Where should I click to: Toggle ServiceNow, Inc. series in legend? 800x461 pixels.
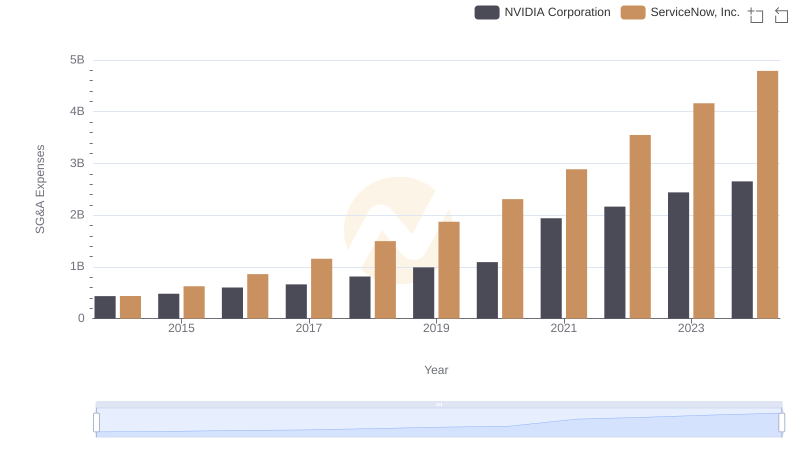[x=680, y=12]
